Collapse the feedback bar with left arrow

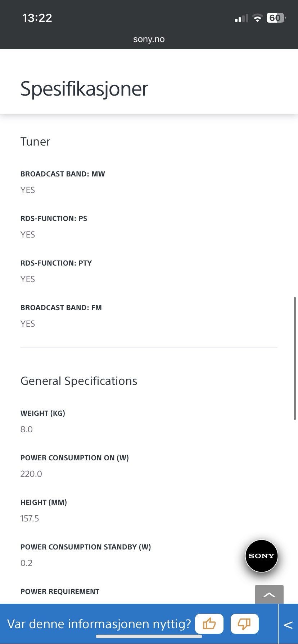click(x=288, y=625)
